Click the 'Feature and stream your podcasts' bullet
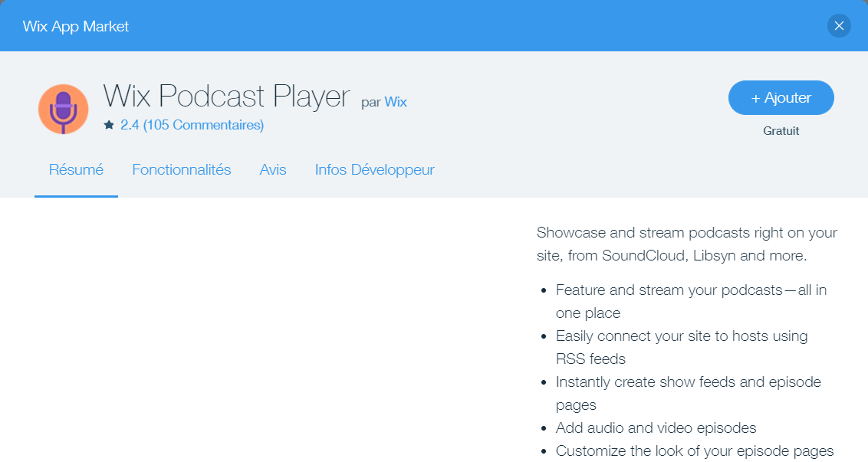868x462 pixels. click(691, 302)
